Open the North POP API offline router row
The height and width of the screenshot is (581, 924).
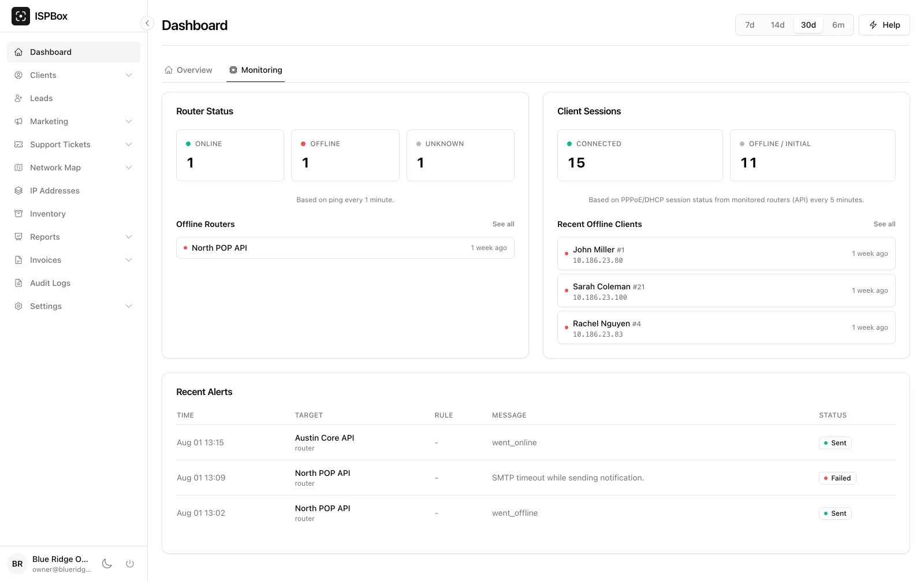point(345,248)
